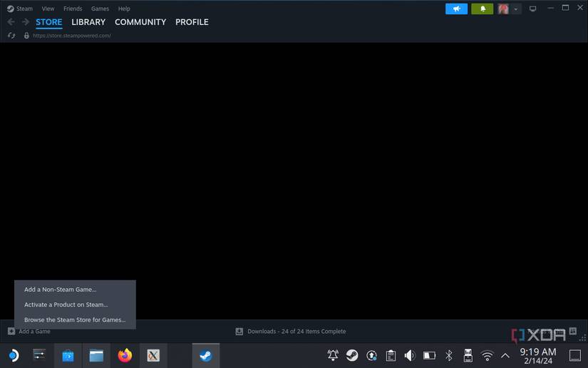588x368 pixels.
Task: Click the Add a Game button
Action: (x=29, y=331)
